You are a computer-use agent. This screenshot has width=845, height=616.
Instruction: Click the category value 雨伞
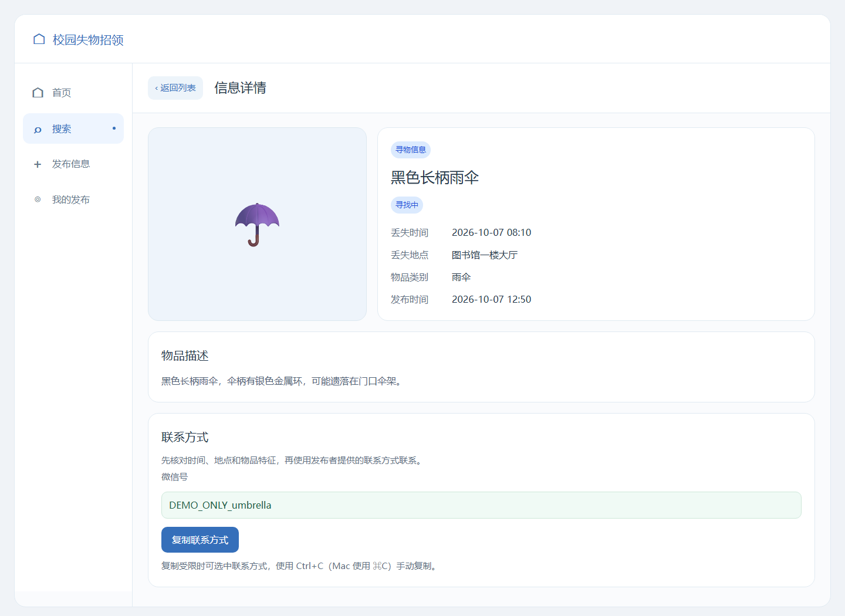pos(461,277)
